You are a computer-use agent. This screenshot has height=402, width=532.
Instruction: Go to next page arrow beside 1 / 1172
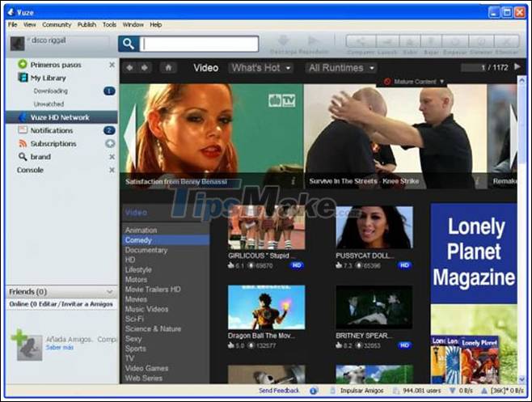[517, 67]
